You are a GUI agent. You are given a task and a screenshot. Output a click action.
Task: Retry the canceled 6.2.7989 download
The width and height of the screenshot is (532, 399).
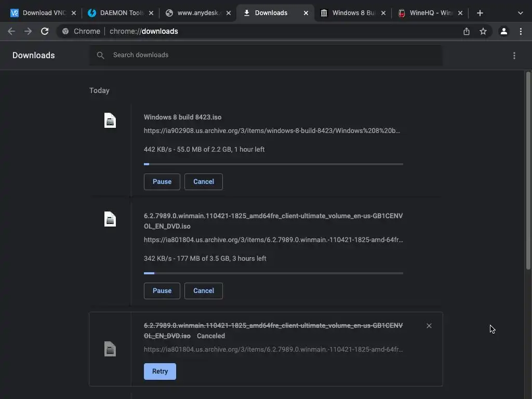(x=160, y=371)
